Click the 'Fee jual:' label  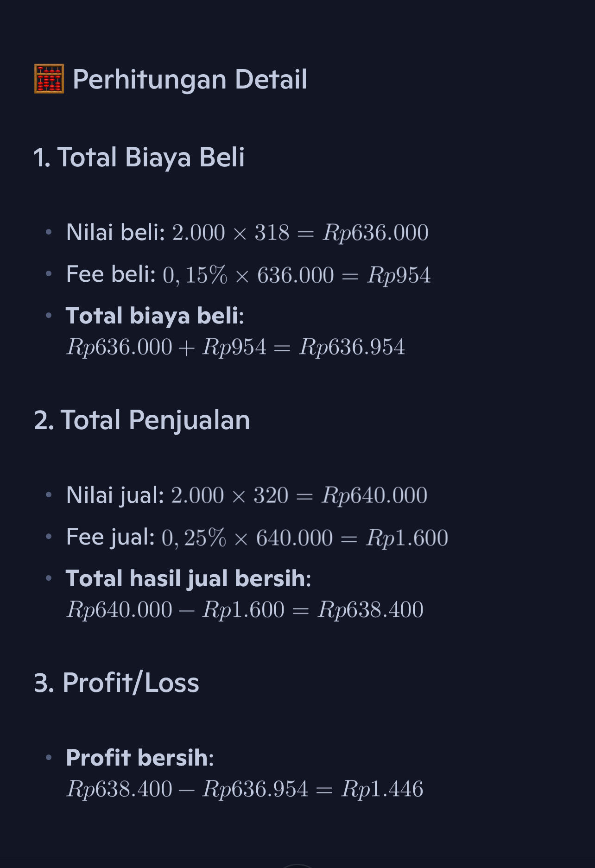tap(110, 537)
